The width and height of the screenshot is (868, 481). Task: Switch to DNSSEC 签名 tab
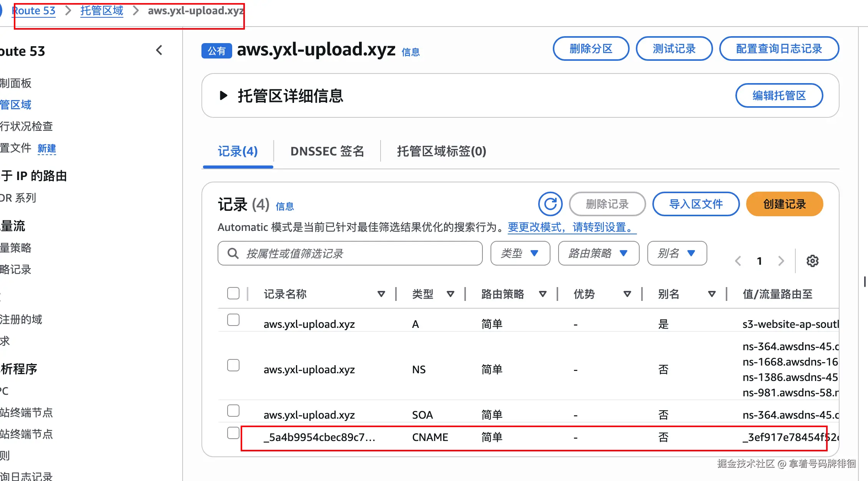327,151
